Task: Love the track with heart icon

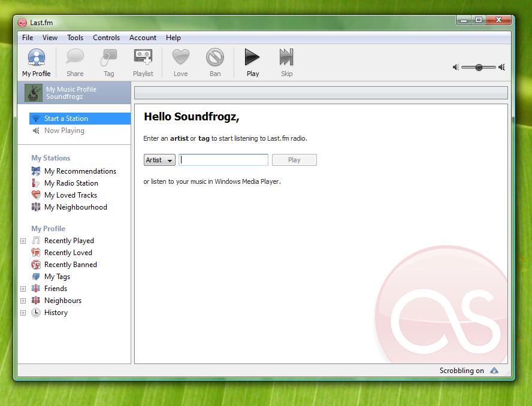Action: point(181,57)
